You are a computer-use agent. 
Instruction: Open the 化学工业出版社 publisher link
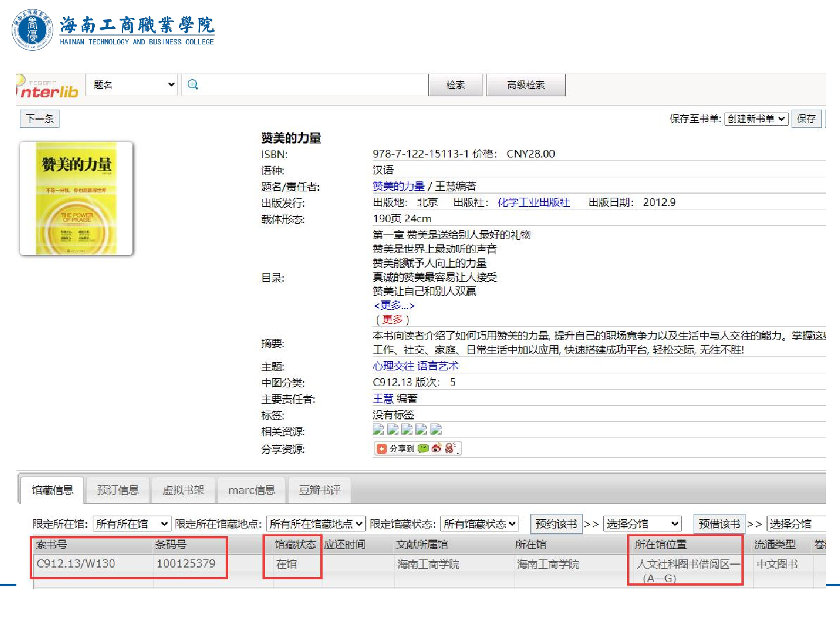point(533,202)
